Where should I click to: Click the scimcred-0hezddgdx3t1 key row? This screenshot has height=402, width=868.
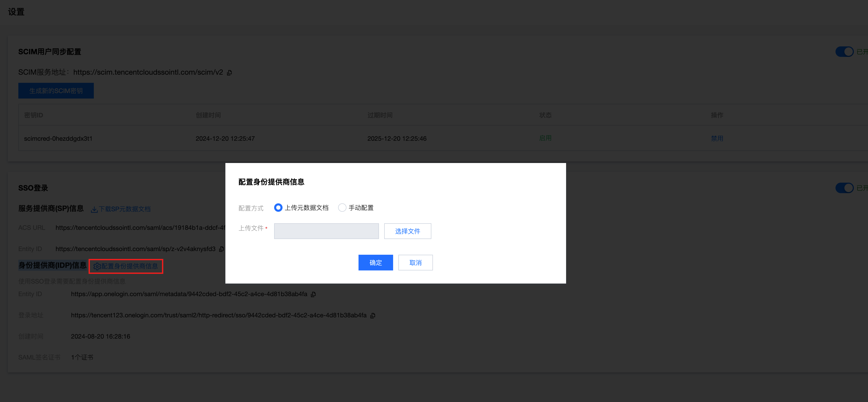tap(58, 138)
